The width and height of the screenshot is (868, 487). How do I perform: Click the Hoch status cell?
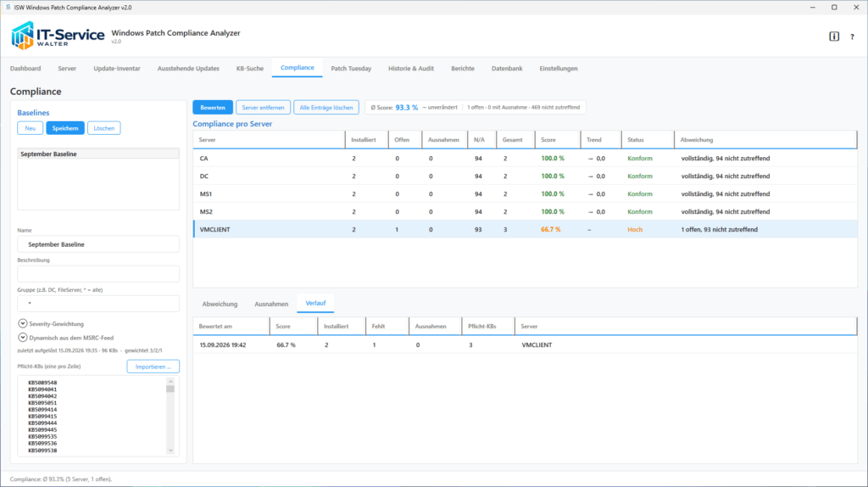635,229
